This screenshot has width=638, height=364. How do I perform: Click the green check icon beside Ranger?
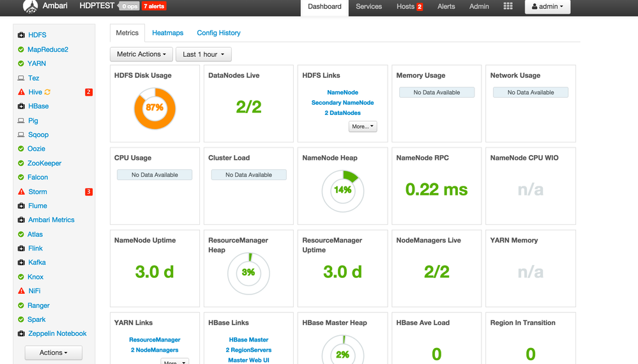(20, 305)
